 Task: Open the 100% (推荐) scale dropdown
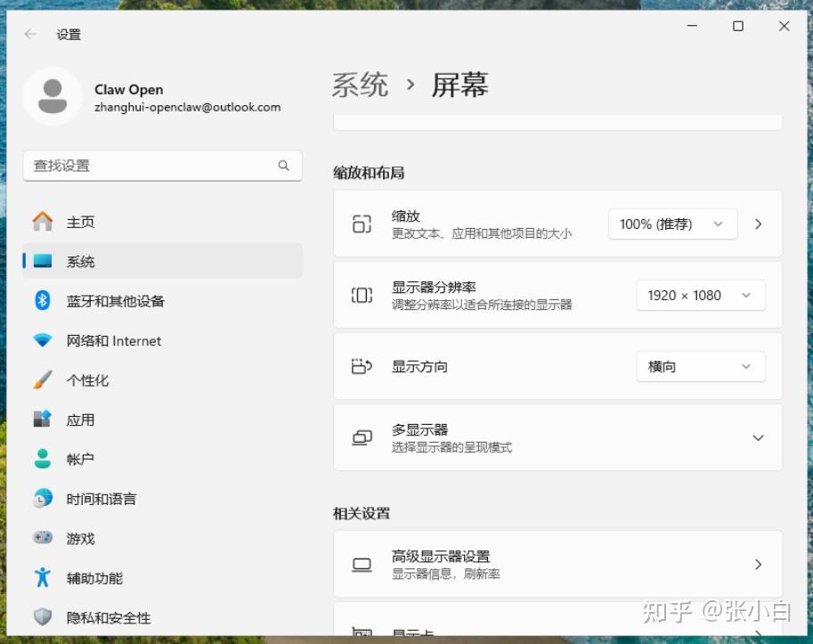672,224
